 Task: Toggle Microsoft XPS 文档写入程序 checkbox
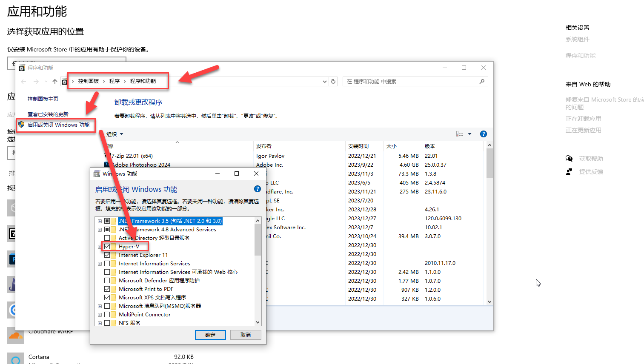(107, 298)
